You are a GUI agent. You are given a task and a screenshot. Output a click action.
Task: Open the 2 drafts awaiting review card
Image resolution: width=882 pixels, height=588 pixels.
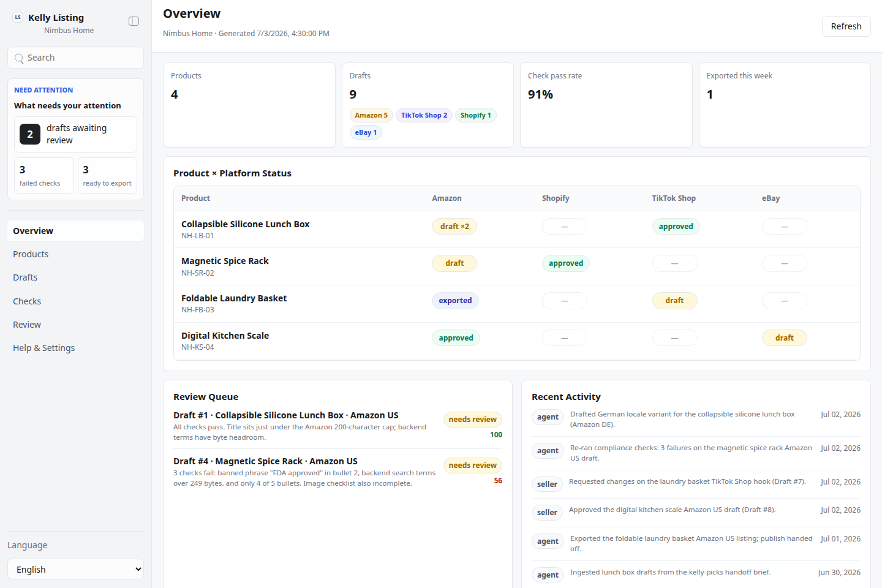click(x=75, y=134)
